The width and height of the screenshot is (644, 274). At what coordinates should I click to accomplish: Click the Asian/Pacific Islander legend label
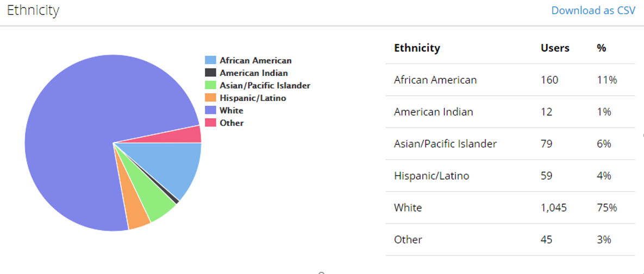click(265, 85)
